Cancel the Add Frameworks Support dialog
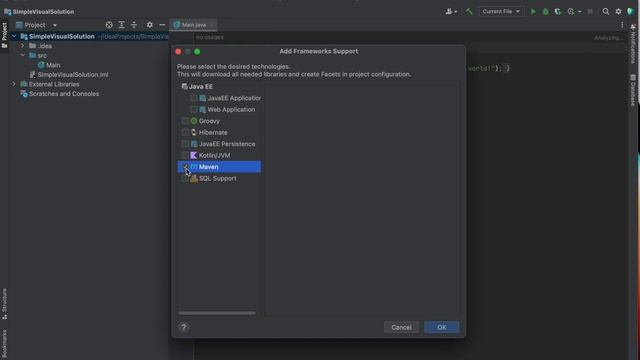Screen dimensions: 640x360 point(401,327)
